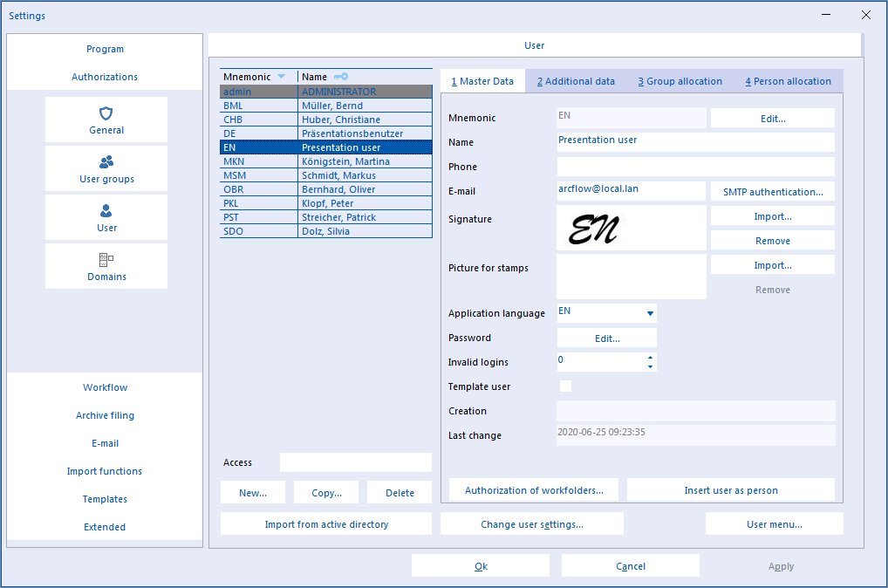Open the Domains icon section
Screen dimensions: 888x588
(106, 259)
